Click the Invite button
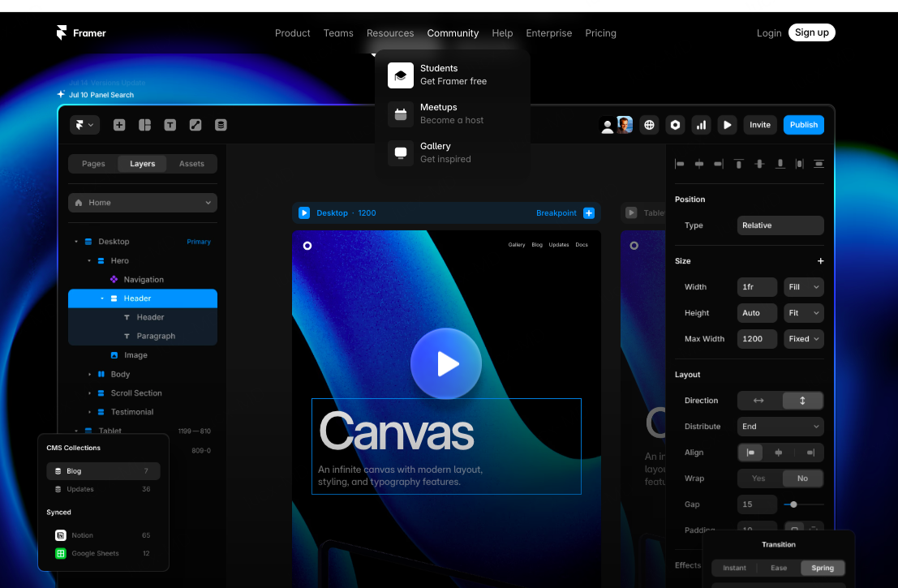The width and height of the screenshot is (898, 588). click(x=760, y=125)
